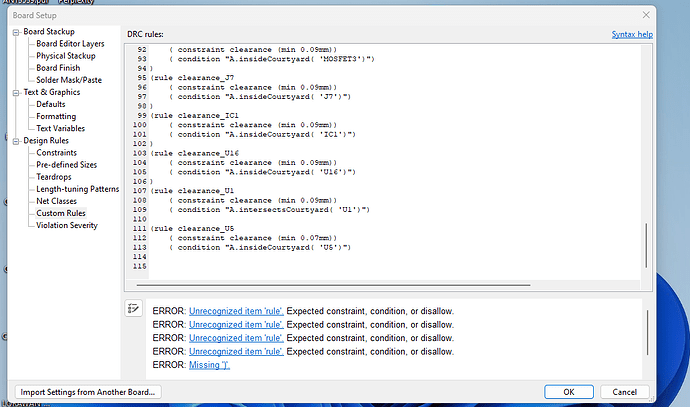Viewport: 690px width, 407px height.
Task: Open Net Classes page
Action: coord(56,201)
